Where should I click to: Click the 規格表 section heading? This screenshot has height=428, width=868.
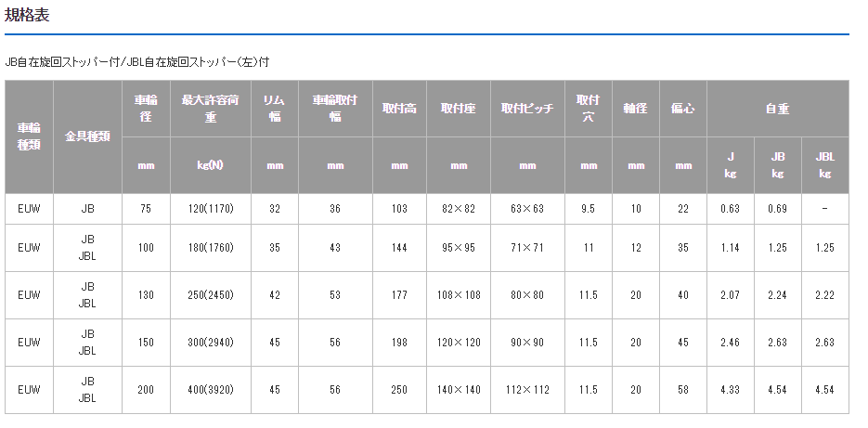point(26,14)
